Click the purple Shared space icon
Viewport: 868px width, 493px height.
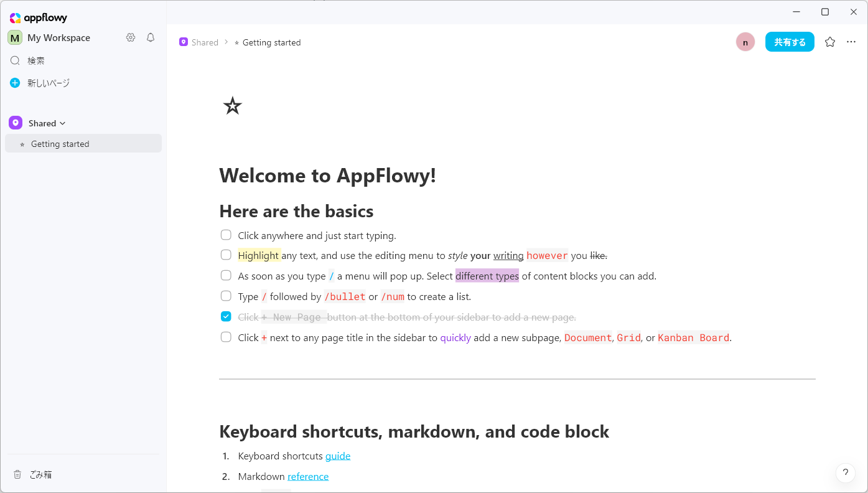[x=16, y=123]
